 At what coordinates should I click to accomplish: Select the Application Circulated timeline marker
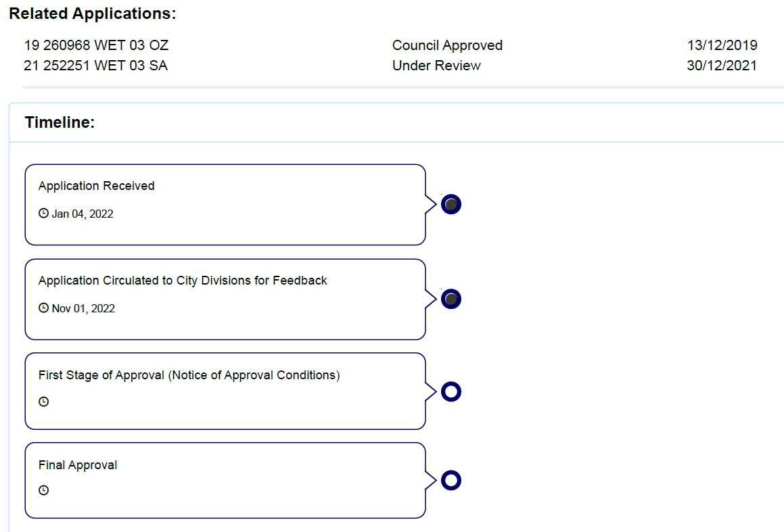451,299
